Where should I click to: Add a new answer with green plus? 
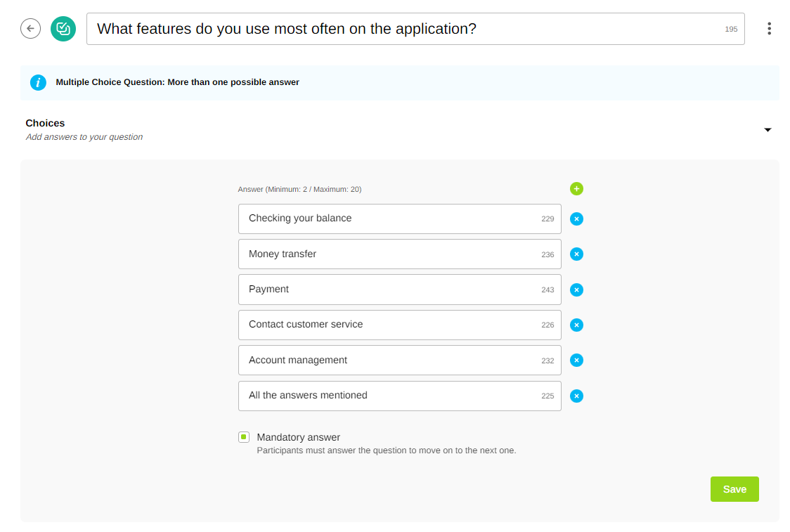pyautogui.click(x=576, y=188)
